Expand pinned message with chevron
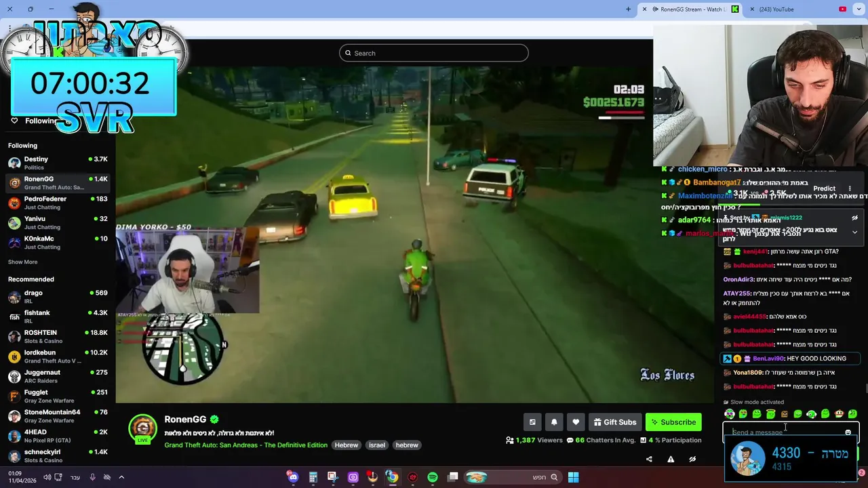 point(854,232)
